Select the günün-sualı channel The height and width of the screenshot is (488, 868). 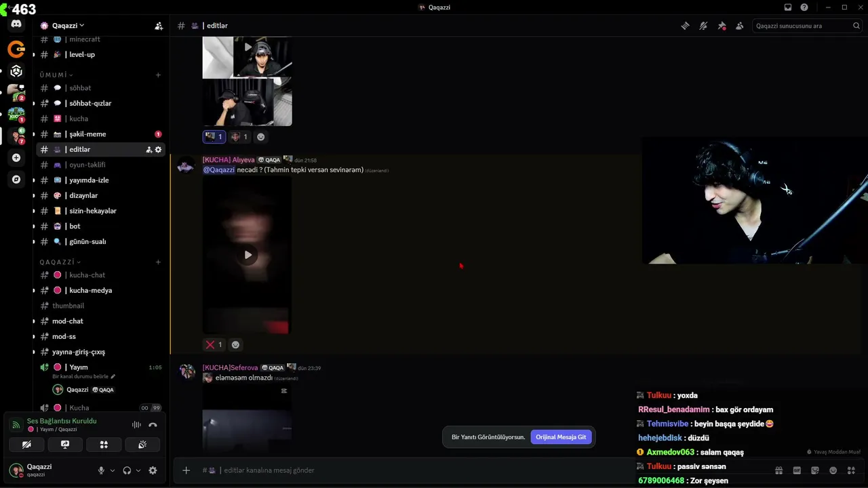(100, 242)
